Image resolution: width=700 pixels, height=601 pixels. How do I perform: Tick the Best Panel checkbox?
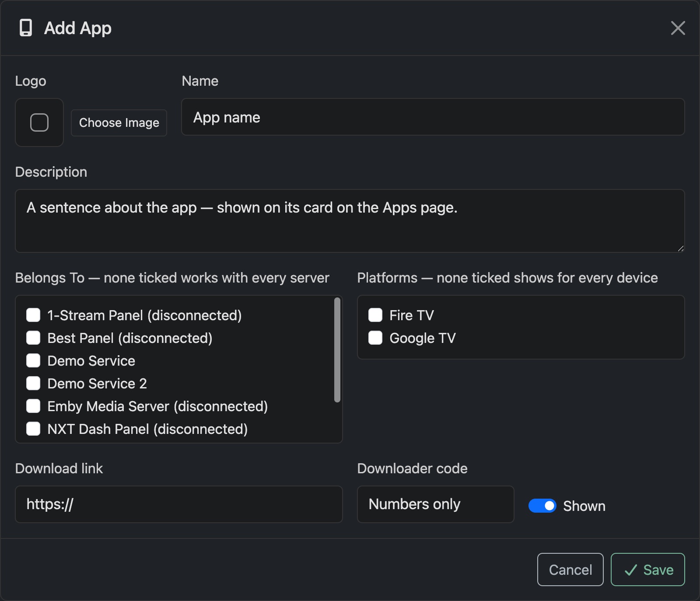(x=33, y=338)
